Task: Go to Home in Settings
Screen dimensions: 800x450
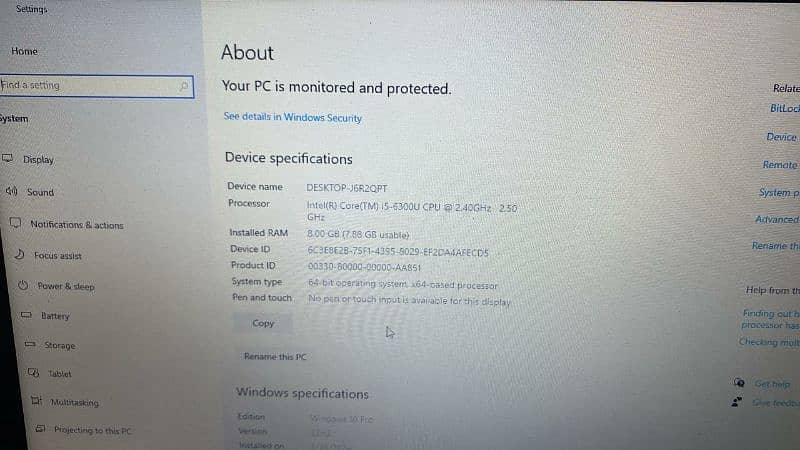Action: tap(24, 51)
